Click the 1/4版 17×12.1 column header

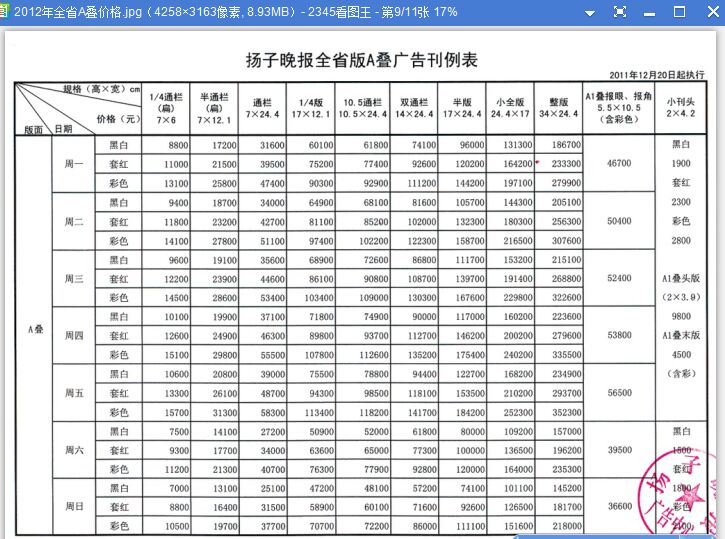[311, 108]
